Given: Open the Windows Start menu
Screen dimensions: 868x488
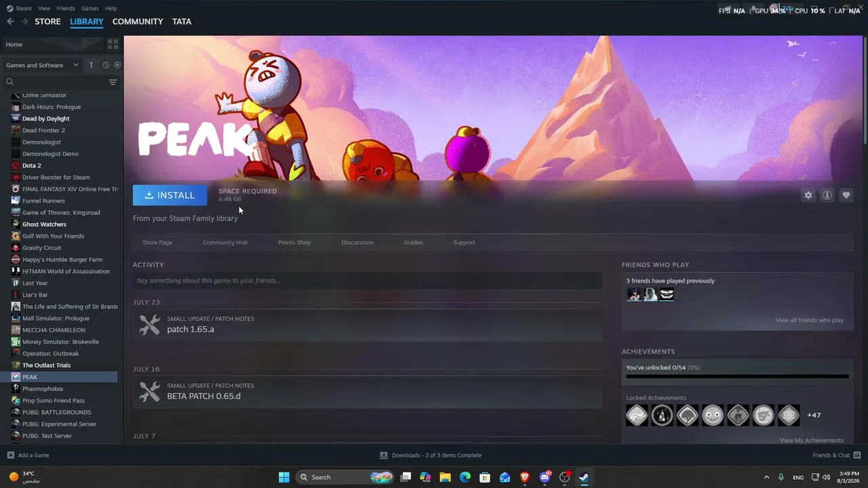Looking at the screenshot, I should [284, 477].
